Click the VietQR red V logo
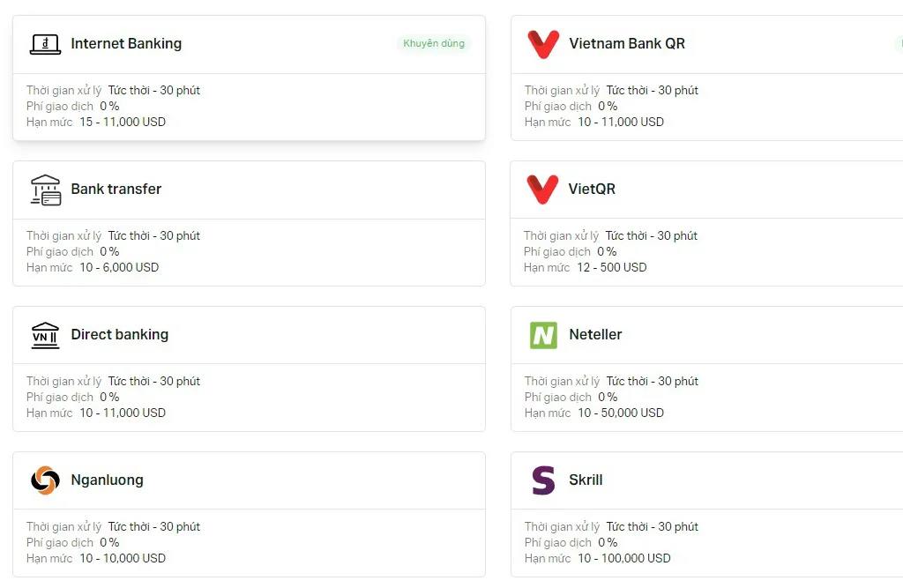The image size is (903, 588). [x=542, y=190]
